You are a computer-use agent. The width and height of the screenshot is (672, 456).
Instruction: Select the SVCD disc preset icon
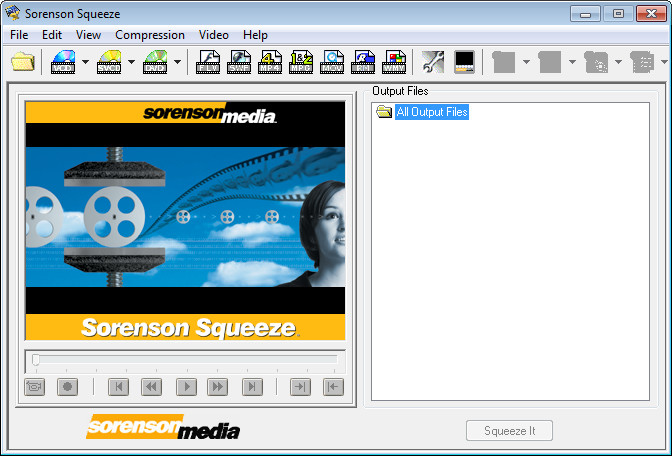(x=109, y=62)
